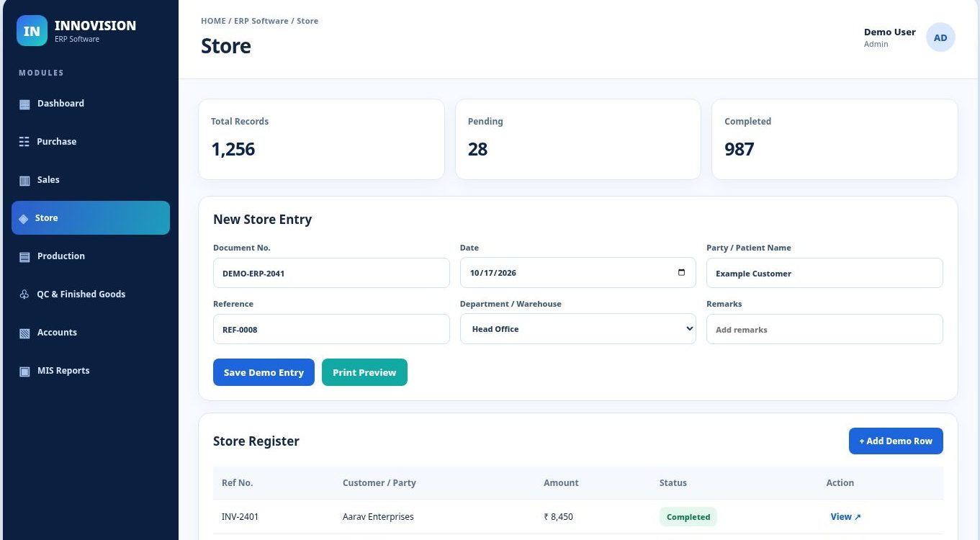980x540 pixels.
Task: Click the Store Register heading
Action: tap(256, 441)
